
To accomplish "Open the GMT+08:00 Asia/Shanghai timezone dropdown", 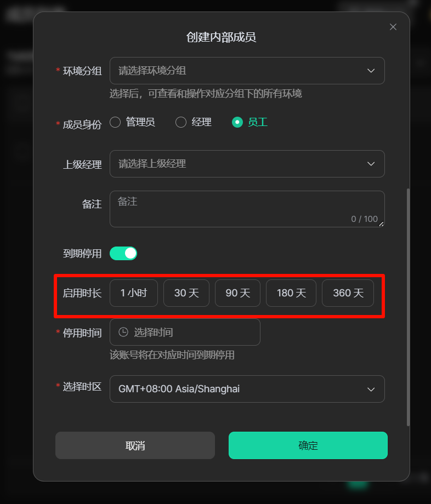I will tap(247, 389).
